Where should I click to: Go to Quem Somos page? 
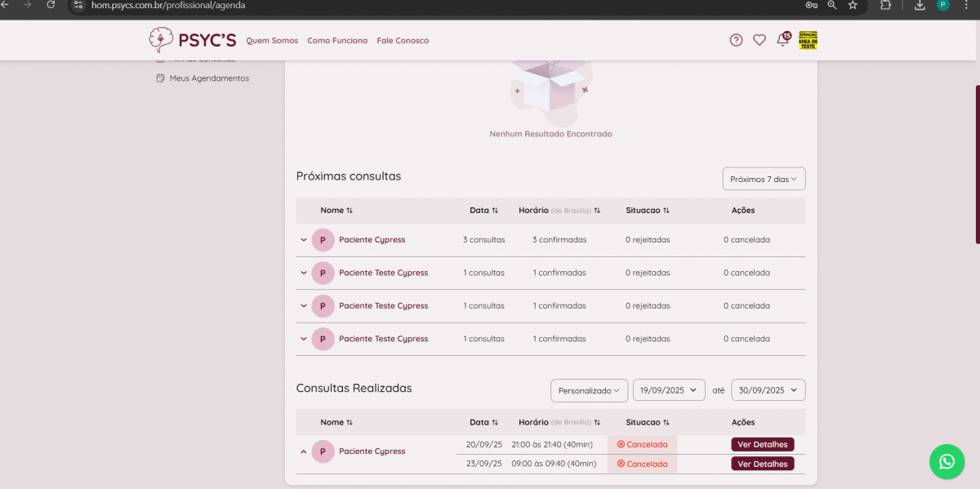[x=272, y=41]
